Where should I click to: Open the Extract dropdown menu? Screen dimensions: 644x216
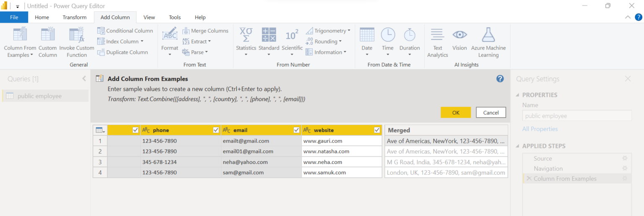pyautogui.click(x=209, y=41)
